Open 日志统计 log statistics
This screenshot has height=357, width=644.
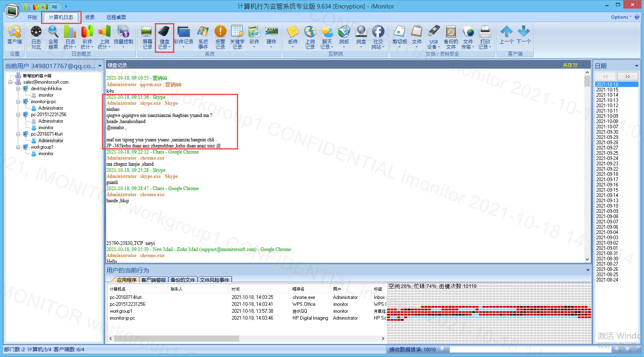pyautogui.click(x=70, y=37)
